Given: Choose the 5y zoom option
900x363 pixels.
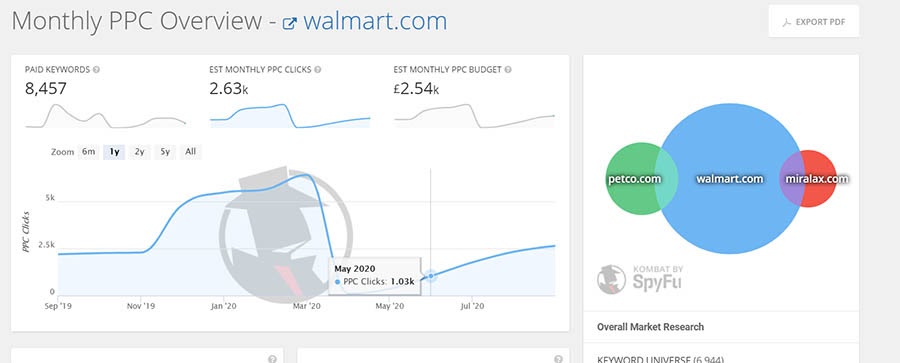Looking at the screenshot, I should pyautogui.click(x=165, y=152).
